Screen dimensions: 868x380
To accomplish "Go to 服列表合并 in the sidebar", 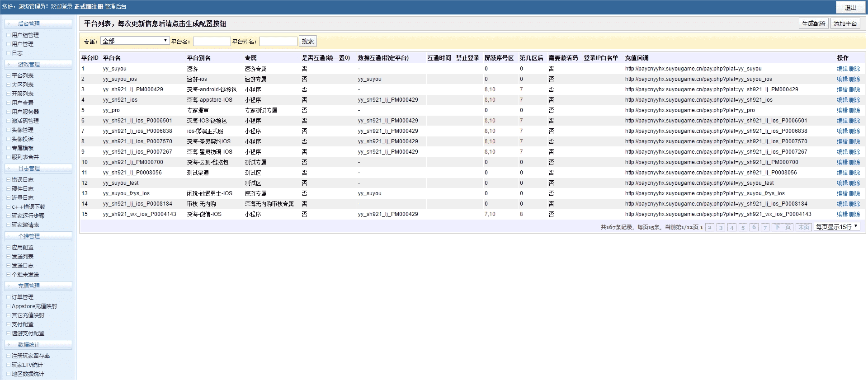I will 25,157.
